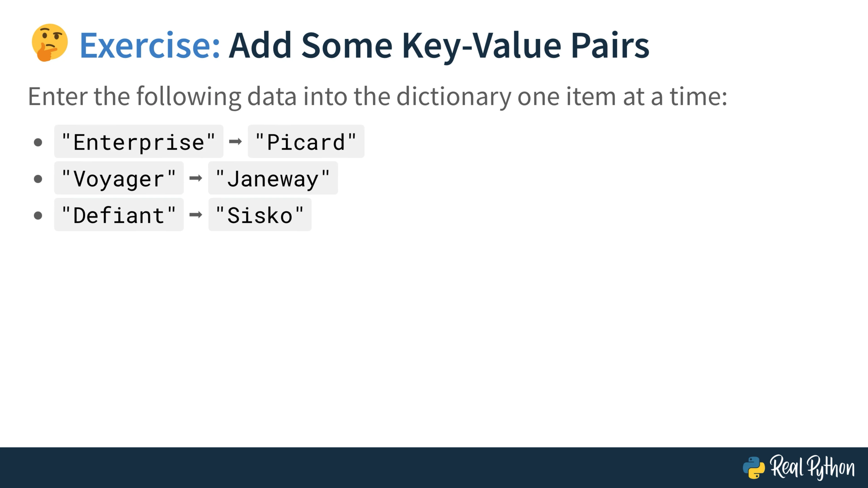Image resolution: width=868 pixels, height=488 pixels.
Task: Click the "Enter the following data" instruction line
Action: point(377,97)
